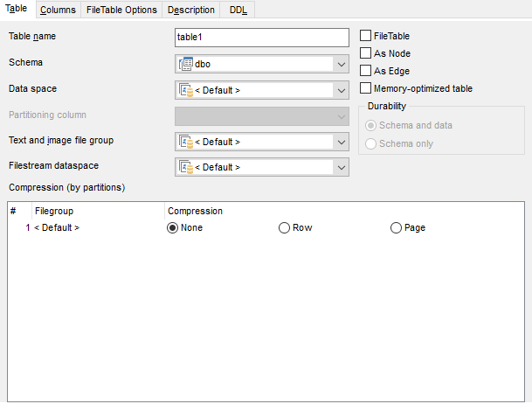Switch to the Columns tab

[x=59, y=10]
